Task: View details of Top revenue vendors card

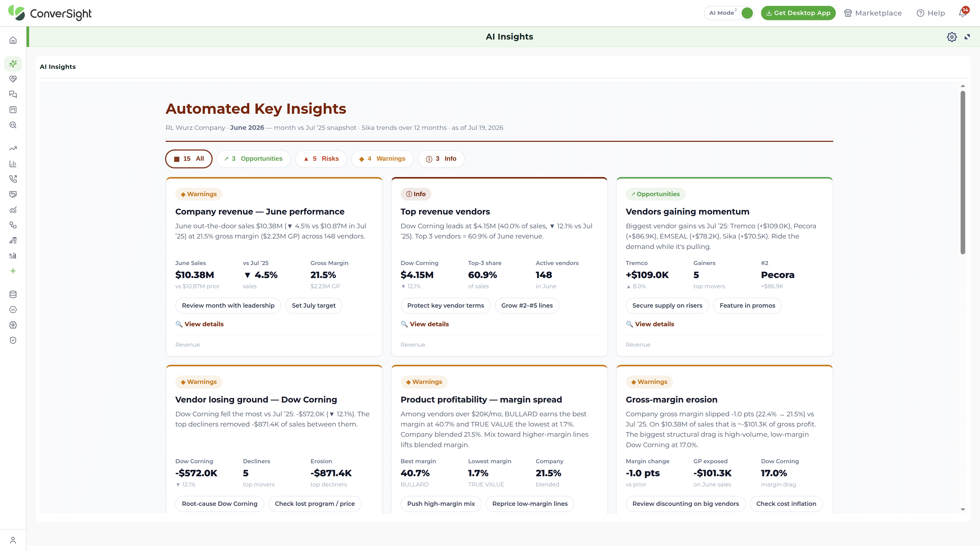Action: tap(425, 324)
